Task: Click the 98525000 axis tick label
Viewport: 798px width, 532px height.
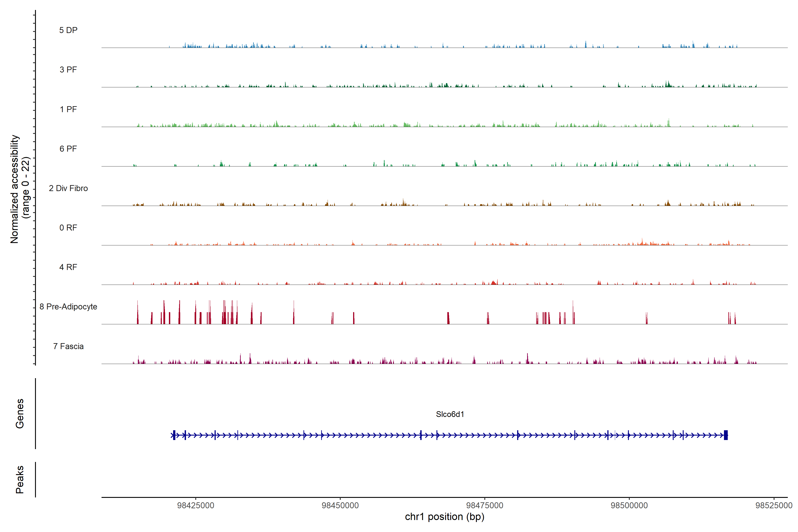Action: point(774,505)
